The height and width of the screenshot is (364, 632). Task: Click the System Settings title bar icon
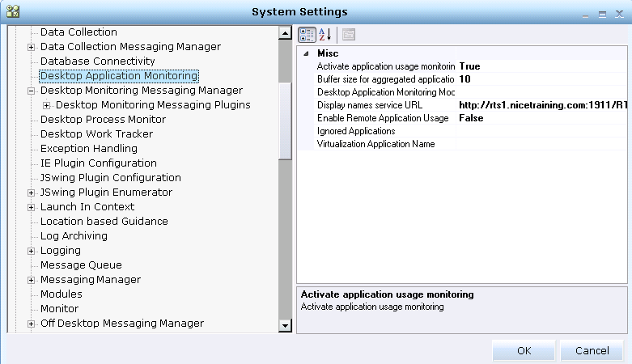tap(12, 11)
